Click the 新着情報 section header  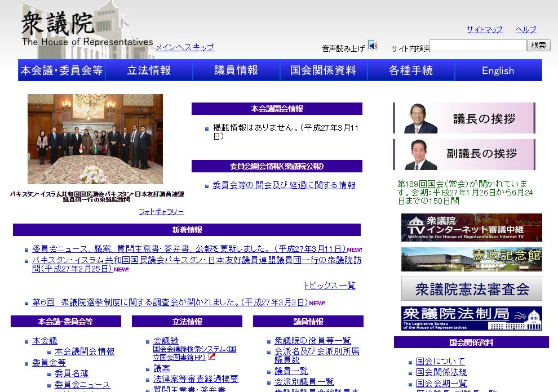point(187,230)
